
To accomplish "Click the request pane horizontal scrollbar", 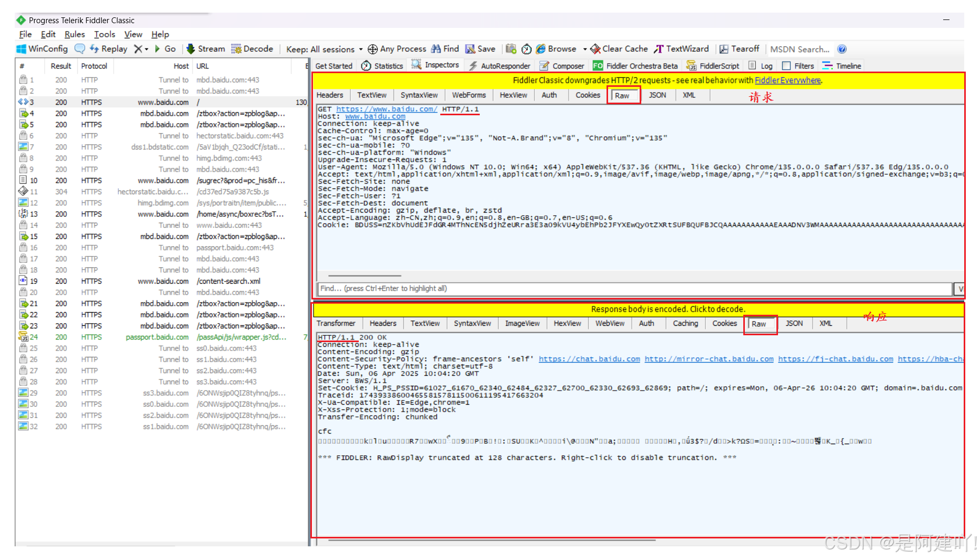I will (x=365, y=275).
